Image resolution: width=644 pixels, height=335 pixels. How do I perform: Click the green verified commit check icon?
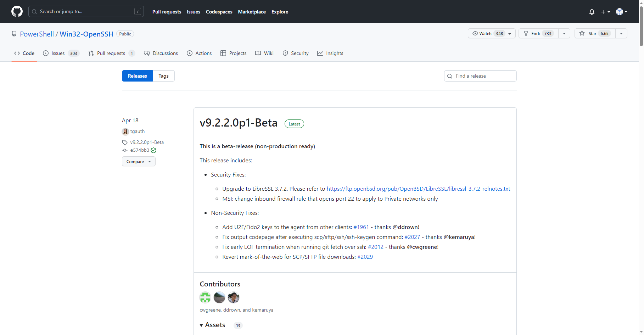tap(153, 150)
